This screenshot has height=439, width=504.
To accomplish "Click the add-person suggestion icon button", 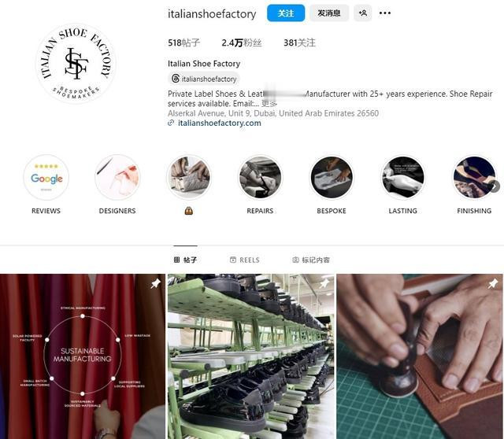I will point(362,13).
